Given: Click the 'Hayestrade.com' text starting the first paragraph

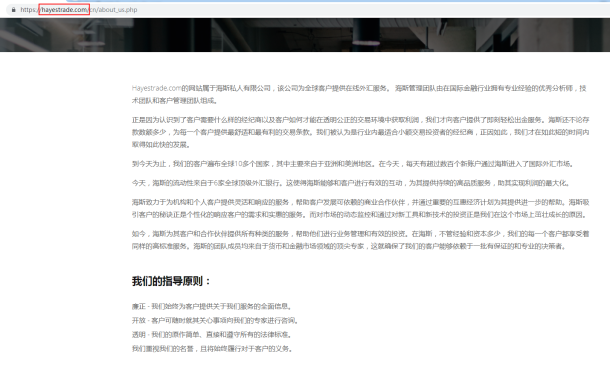Looking at the screenshot, I should tap(156, 88).
